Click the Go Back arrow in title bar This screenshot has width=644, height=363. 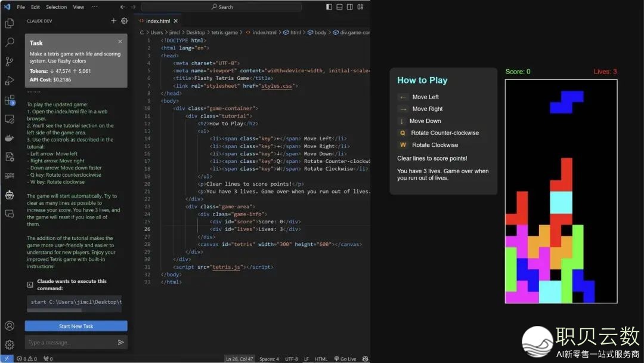pyautogui.click(x=122, y=7)
